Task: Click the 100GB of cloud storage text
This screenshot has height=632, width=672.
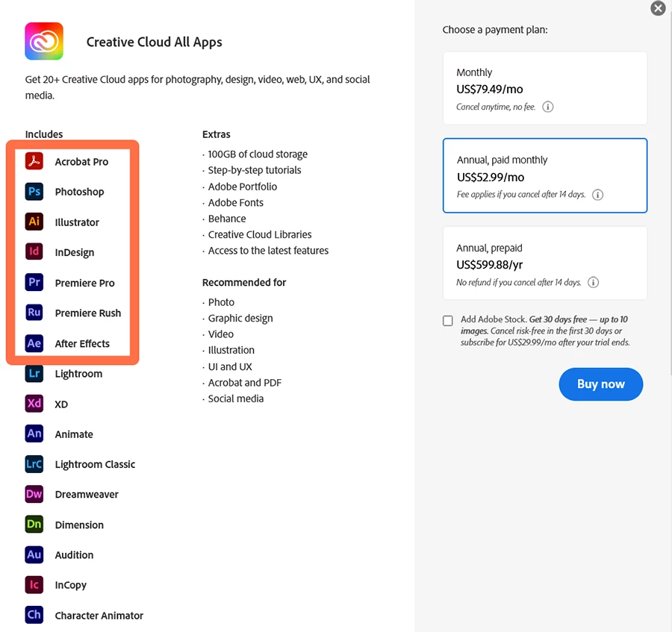Action: tap(258, 154)
